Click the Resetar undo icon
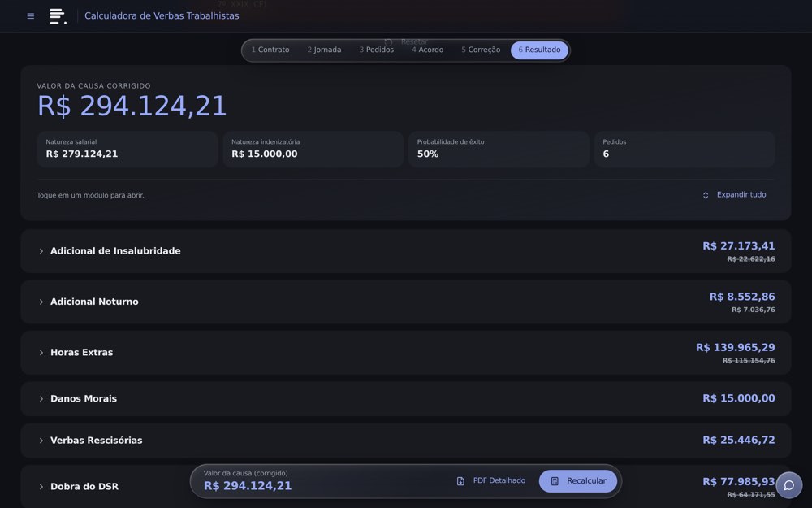 pyautogui.click(x=388, y=42)
